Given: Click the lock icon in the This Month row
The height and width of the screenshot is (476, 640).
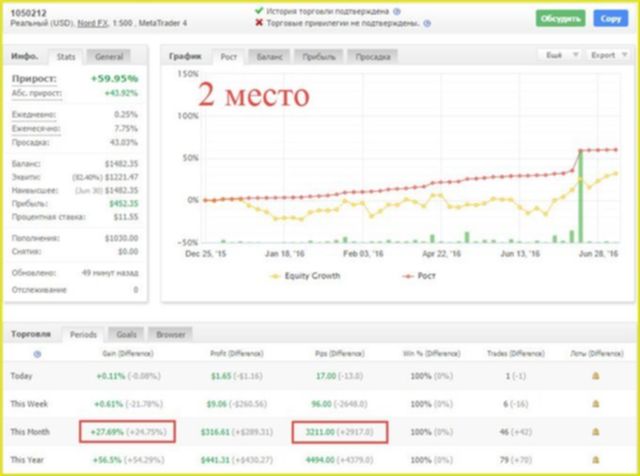Looking at the screenshot, I should (x=596, y=432).
